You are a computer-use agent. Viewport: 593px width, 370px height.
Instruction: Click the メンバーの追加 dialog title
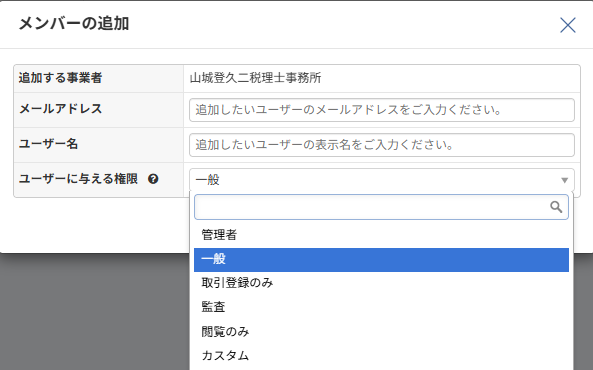coord(74,23)
